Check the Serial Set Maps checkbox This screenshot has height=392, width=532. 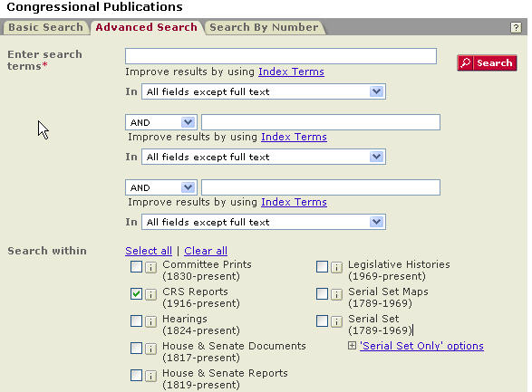click(x=322, y=293)
